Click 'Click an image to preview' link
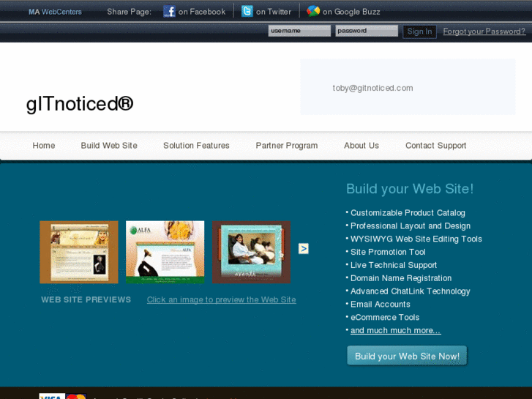532x399 pixels. click(x=221, y=300)
